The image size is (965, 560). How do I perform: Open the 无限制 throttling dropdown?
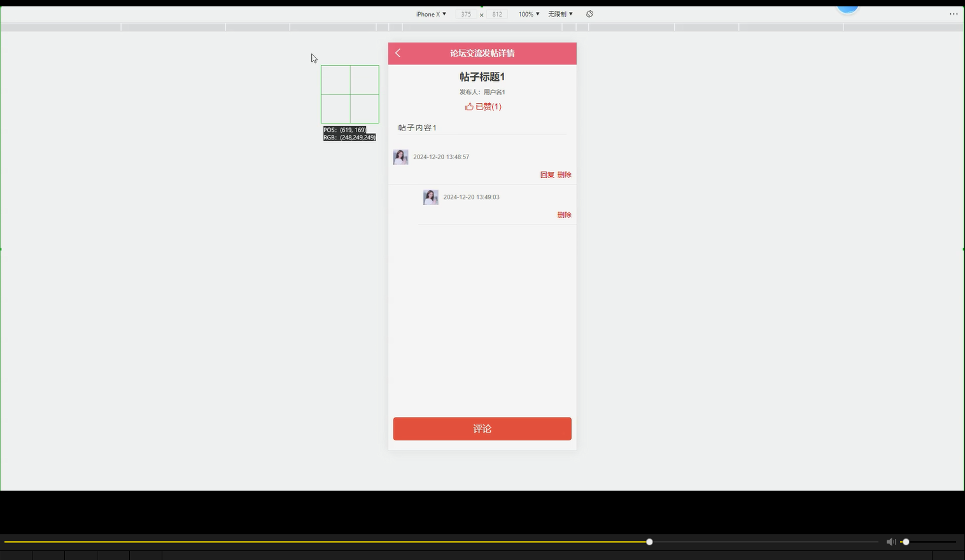point(560,14)
